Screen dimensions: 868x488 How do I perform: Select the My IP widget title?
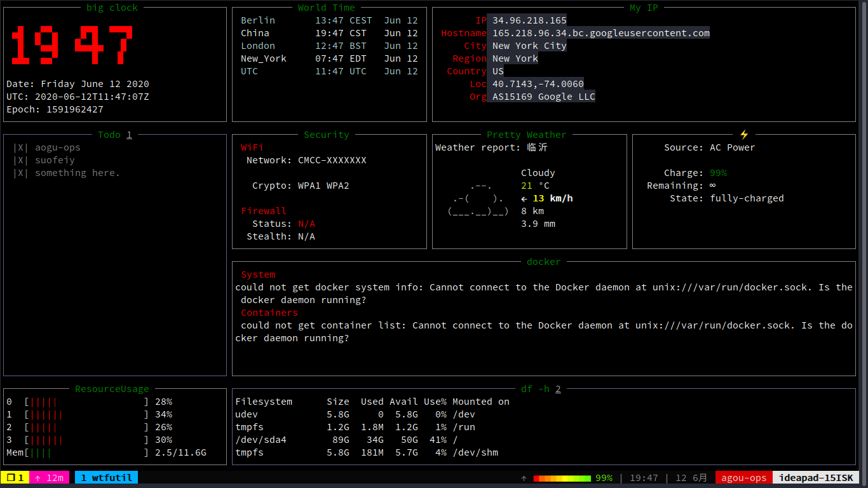pyautogui.click(x=644, y=8)
